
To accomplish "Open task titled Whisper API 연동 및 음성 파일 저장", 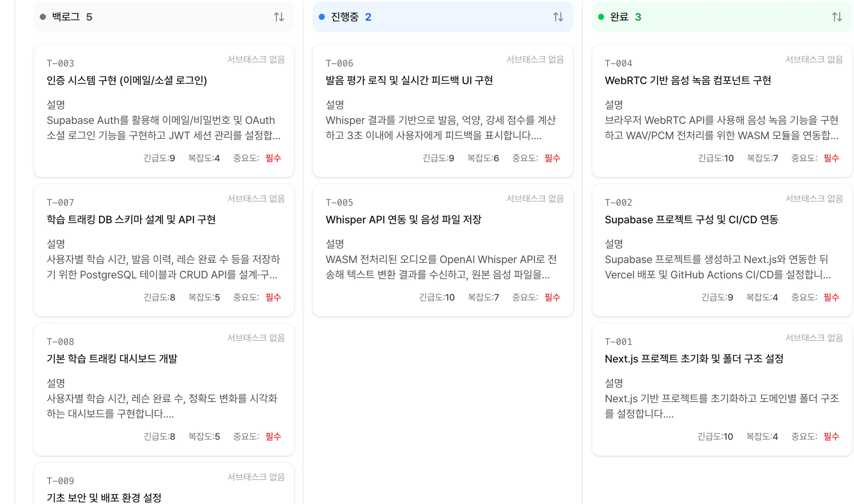I will coord(404,219).
